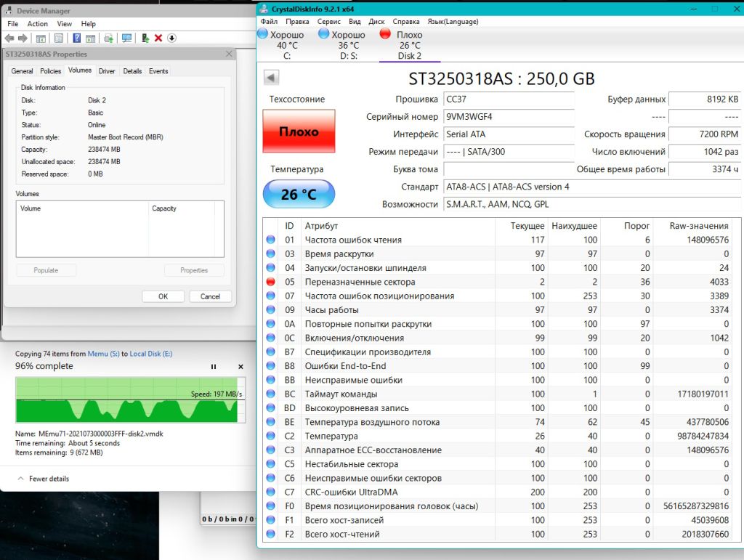744x560 pixels.
Task: Click Cancel in Properties dialog
Action: 210,296
